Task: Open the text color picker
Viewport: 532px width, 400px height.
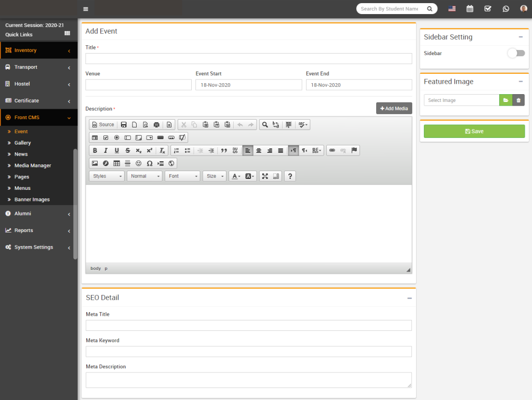Action: point(236,176)
